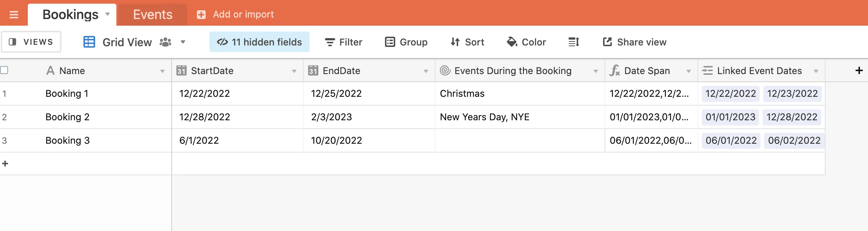Switch to the Events tab
Viewport: 868px width, 231px height.
pos(153,15)
